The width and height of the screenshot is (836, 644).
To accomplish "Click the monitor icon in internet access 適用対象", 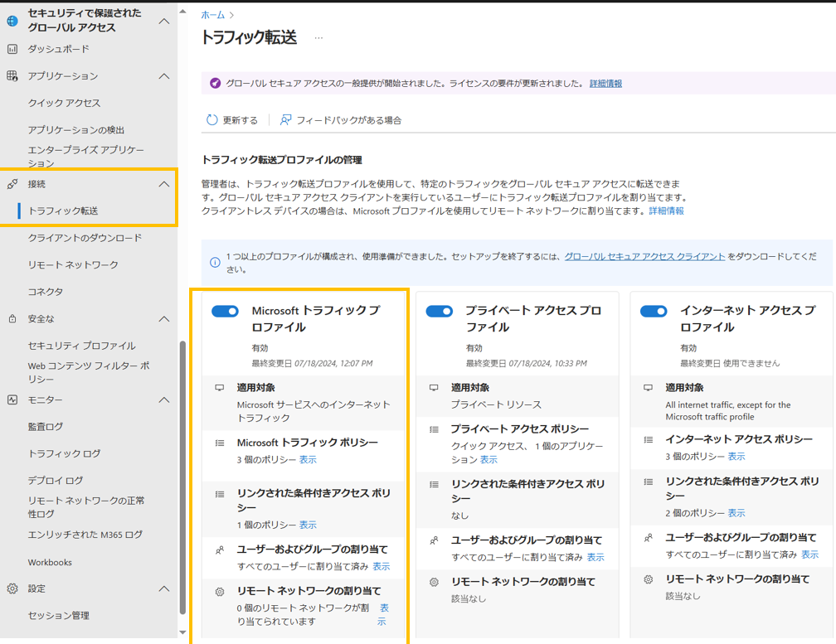I will [x=649, y=388].
